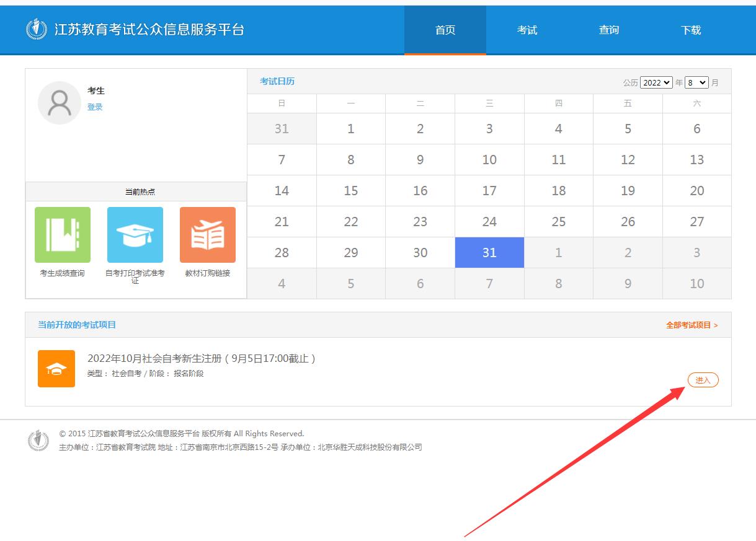
Task: Click the gray user avatar icon
Action: (60, 103)
